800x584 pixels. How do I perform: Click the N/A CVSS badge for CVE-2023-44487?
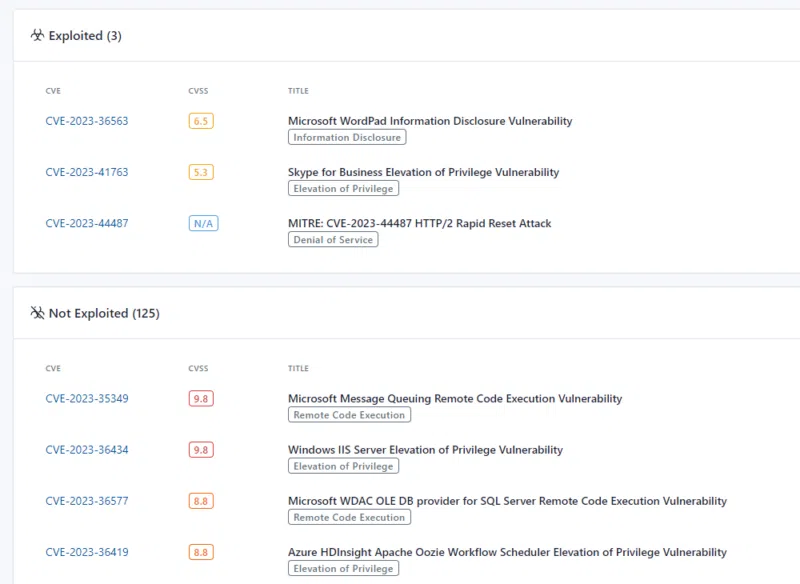(x=203, y=223)
